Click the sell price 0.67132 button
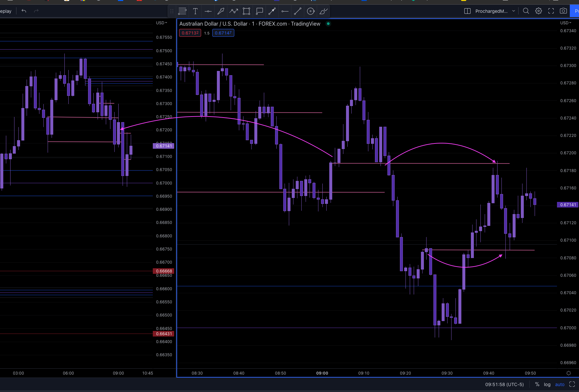The image size is (579, 392). click(190, 33)
